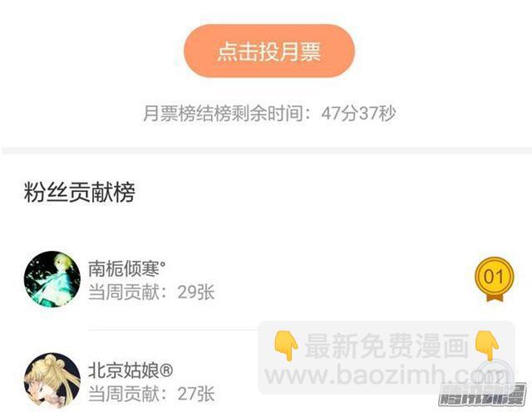Click the gold 01 rank medal
Image resolution: width=532 pixels, height=412 pixels.
494,277
